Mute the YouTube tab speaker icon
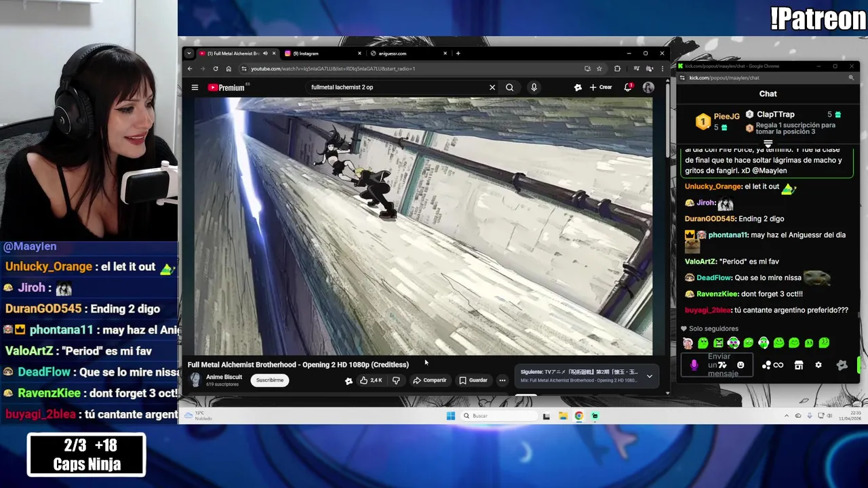Image resolution: width=868 pixels, height=488 pixels. (x=265, y=54)
